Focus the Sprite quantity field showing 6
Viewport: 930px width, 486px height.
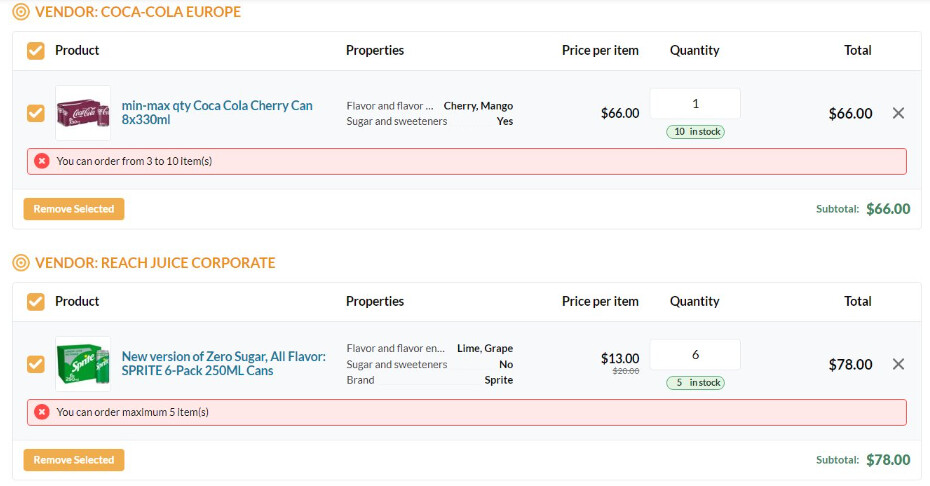[695, 355]
